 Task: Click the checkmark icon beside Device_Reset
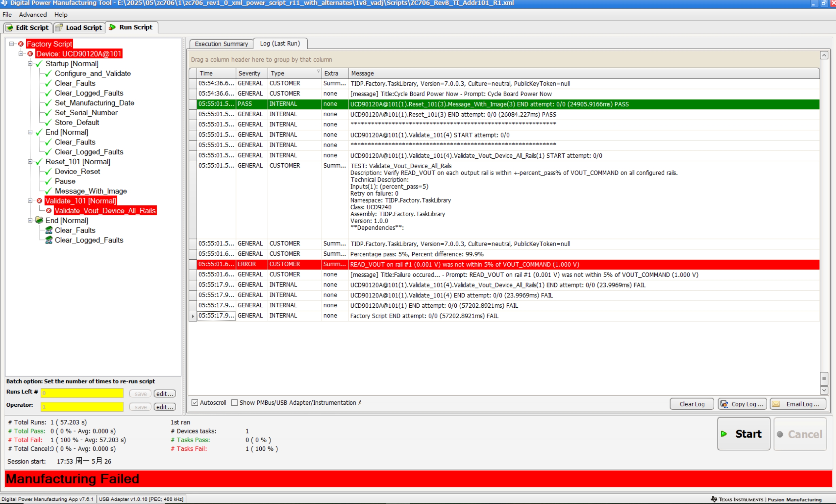[x=49, y=171]
